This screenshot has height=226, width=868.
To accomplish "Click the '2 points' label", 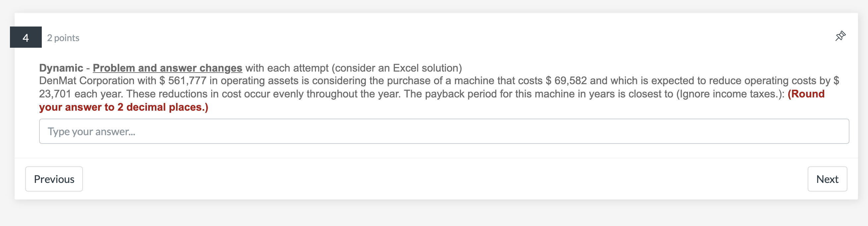I will (x=63, y=37).
